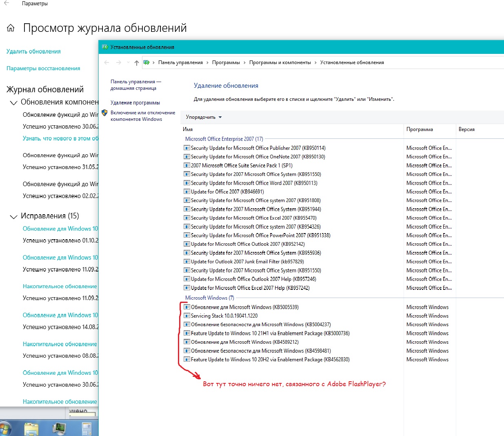Select Security Update KB955936 row

(x=256, y=253)
